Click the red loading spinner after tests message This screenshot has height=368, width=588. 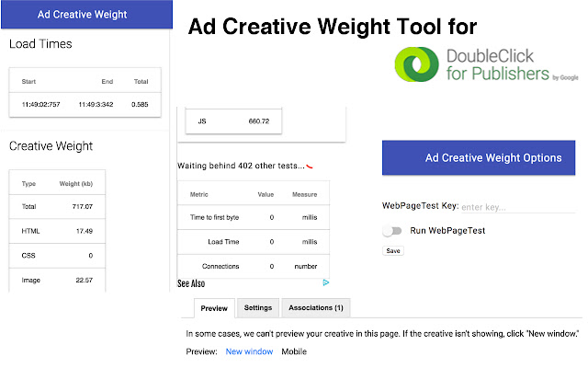click(310, 167)
